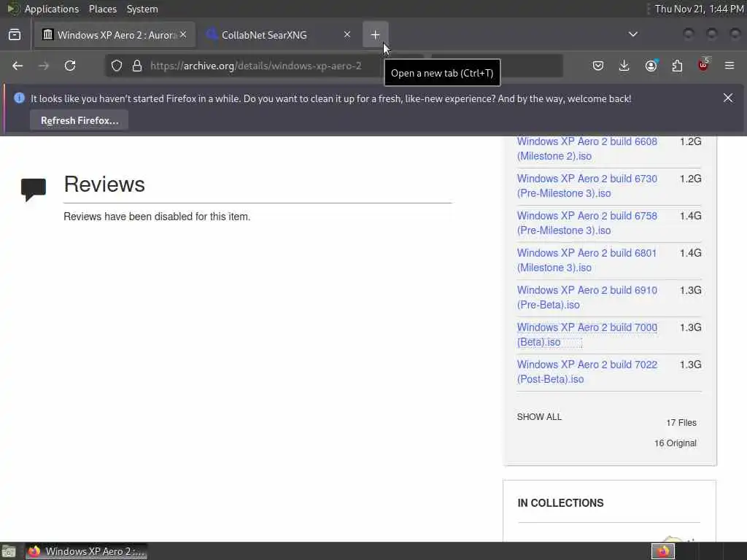The image size is (747, 560).
Task: Click the Applications menu logo icon
Action: coord(13,9)
